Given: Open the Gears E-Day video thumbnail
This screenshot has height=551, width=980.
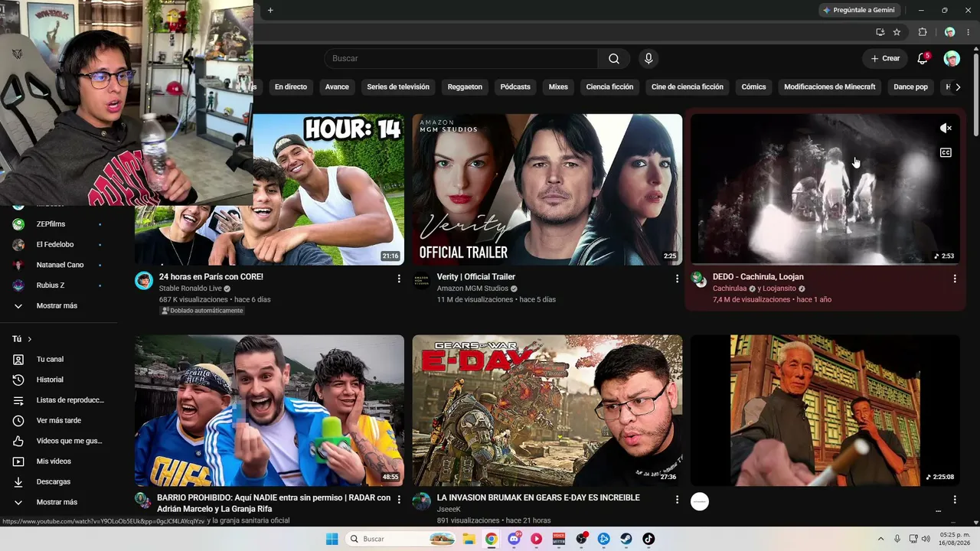Looking at the screenshot, I should pos(547,410).
